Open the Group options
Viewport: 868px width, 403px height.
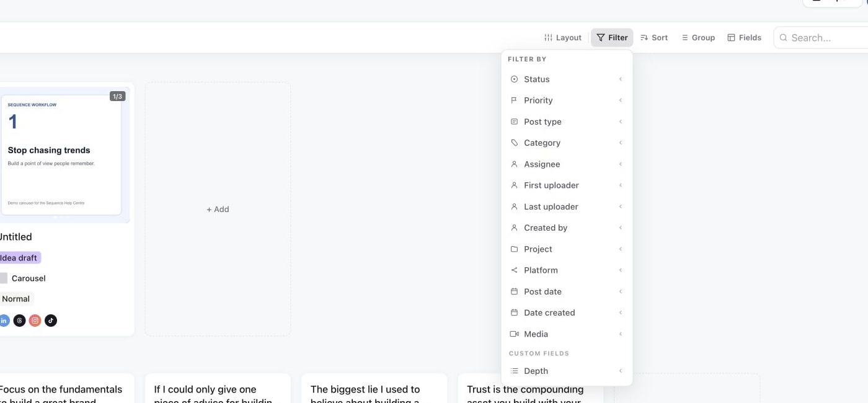click(x=698, y=38)
